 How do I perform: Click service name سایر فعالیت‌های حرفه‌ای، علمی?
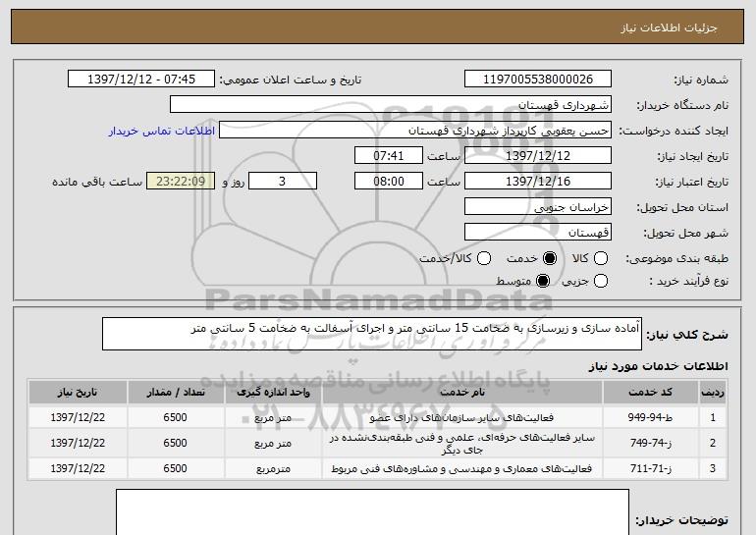coord(461,444)
